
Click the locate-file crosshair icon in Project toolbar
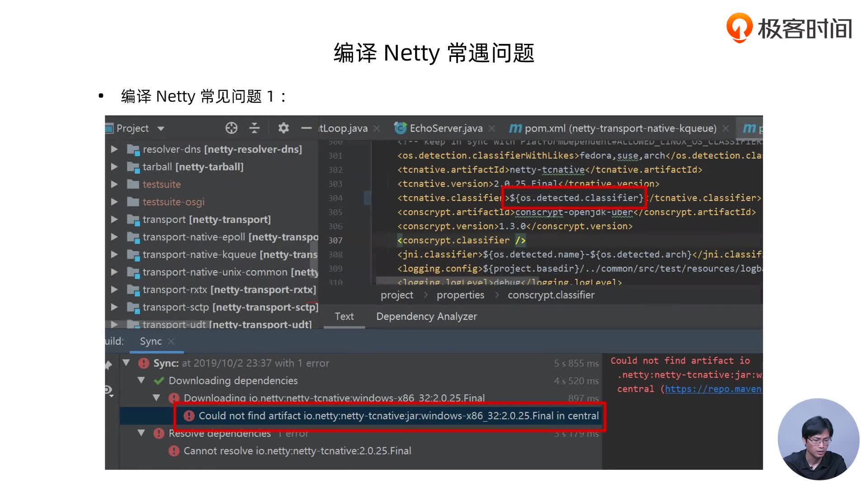(x=231, y=128)
